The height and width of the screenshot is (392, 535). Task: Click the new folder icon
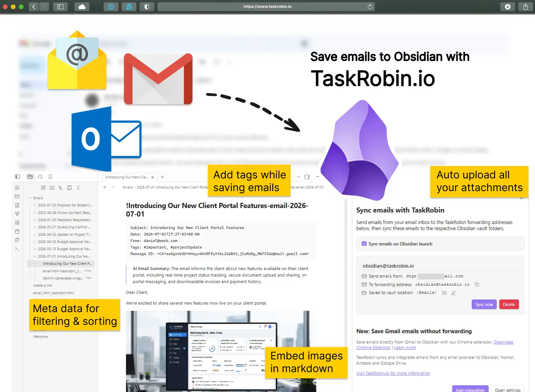click(52, 188)
